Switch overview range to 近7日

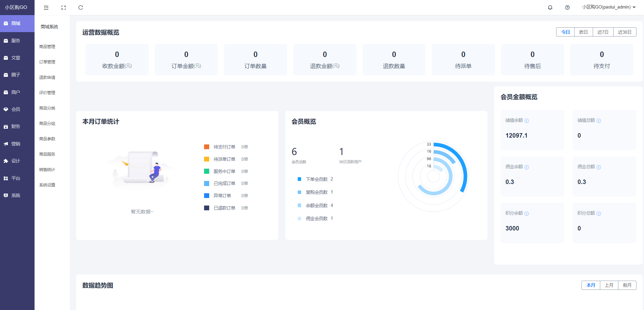pos(603,32)
